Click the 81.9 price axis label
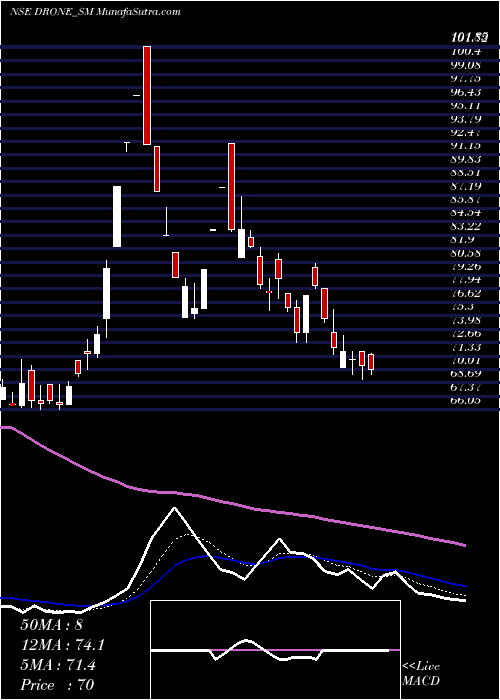Image resolution: width=500 pixels, height=700 pixels. (x=462, y=240)
